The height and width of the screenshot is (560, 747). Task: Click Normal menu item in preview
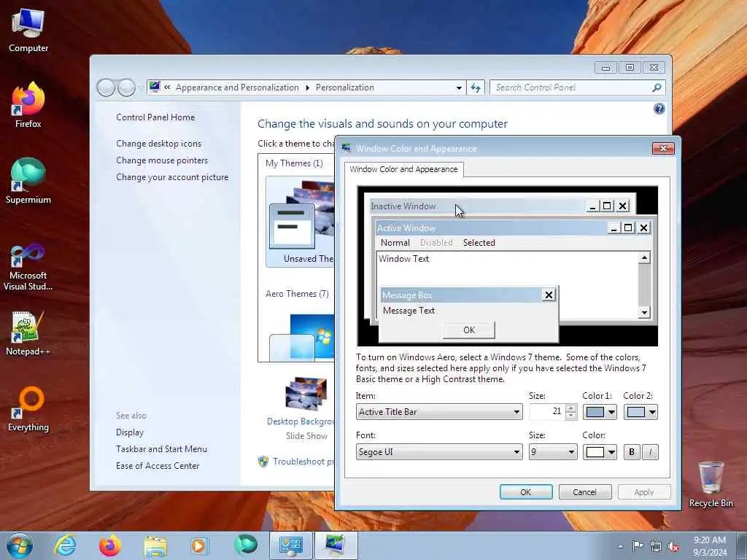395,243
